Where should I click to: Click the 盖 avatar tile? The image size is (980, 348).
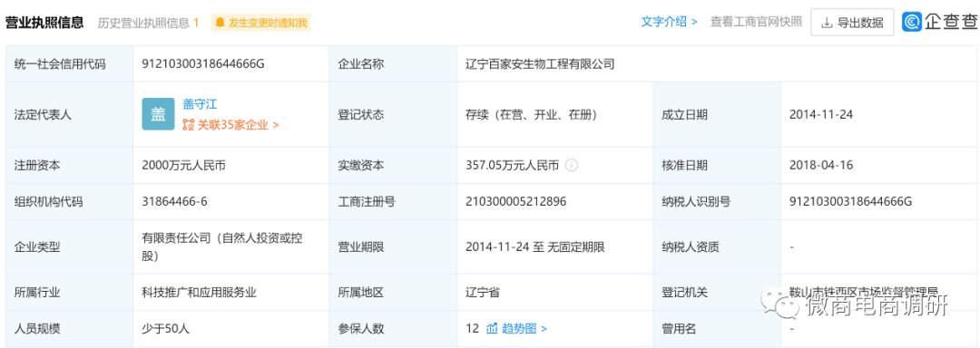coord(158,114)
